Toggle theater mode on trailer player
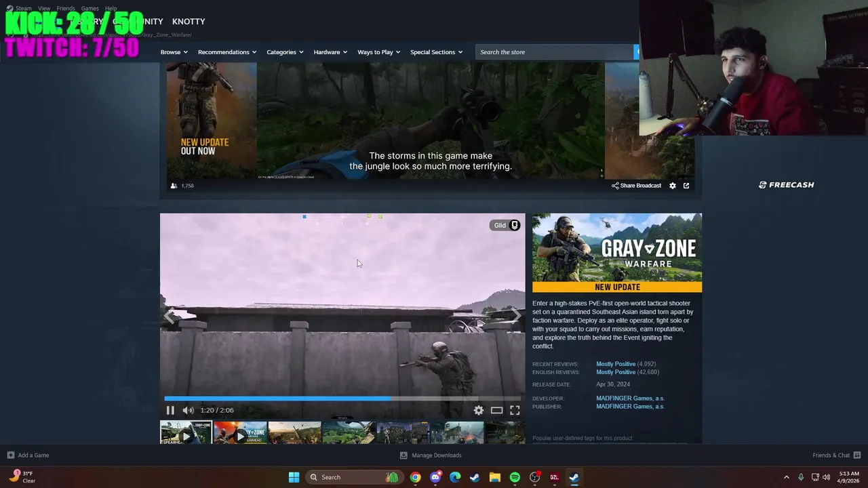The image size is (868, 488). [x=496, y=410]
